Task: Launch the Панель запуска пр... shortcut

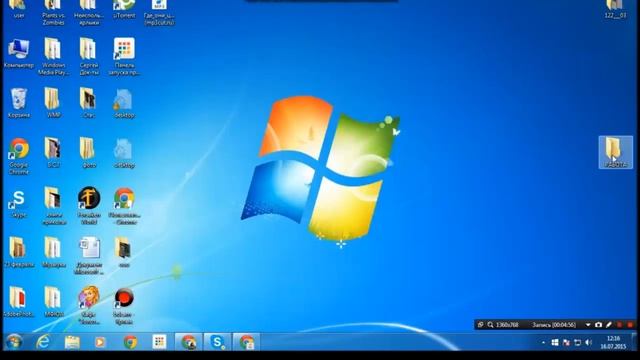Action: pyautogui.click(x=124, y=56)
